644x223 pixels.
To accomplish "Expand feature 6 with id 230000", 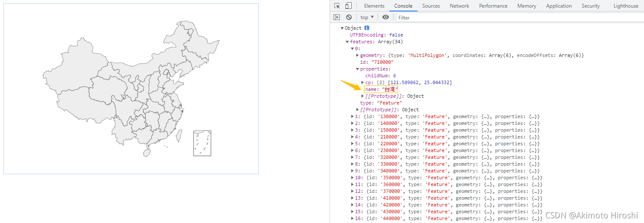I will click(353, 150).
